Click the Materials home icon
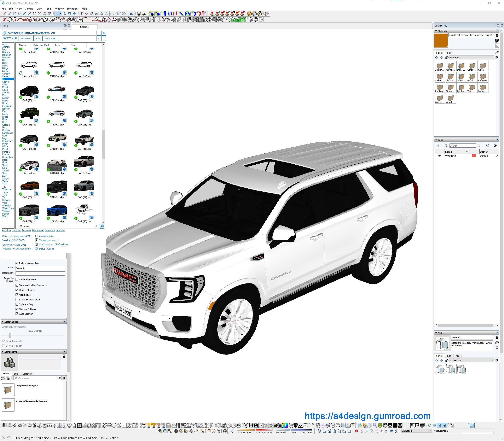This screenshot has width=504, height=441. click(447, 58)
